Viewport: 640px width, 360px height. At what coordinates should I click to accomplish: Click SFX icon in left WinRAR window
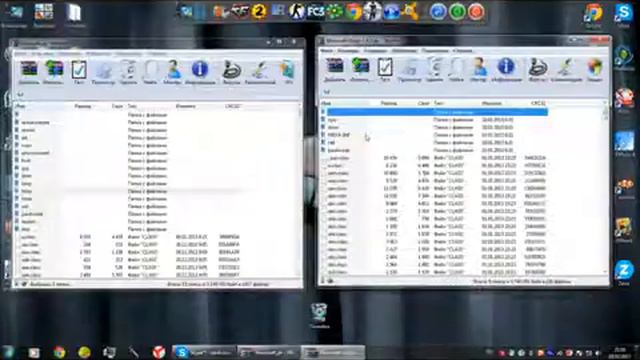(289, 73)
